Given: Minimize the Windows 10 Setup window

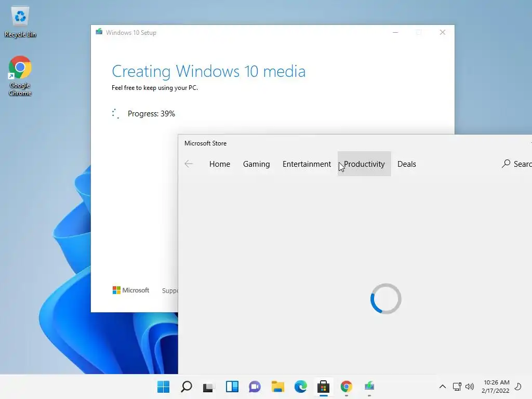Looking at the screenshot, I should pos(395,32).
